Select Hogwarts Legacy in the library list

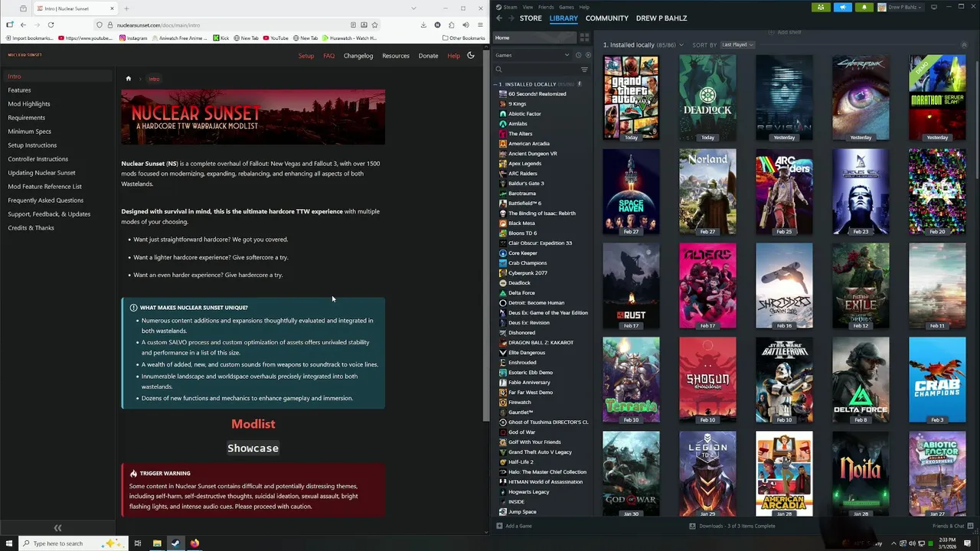pyautogui.click(x=529, y=492)
